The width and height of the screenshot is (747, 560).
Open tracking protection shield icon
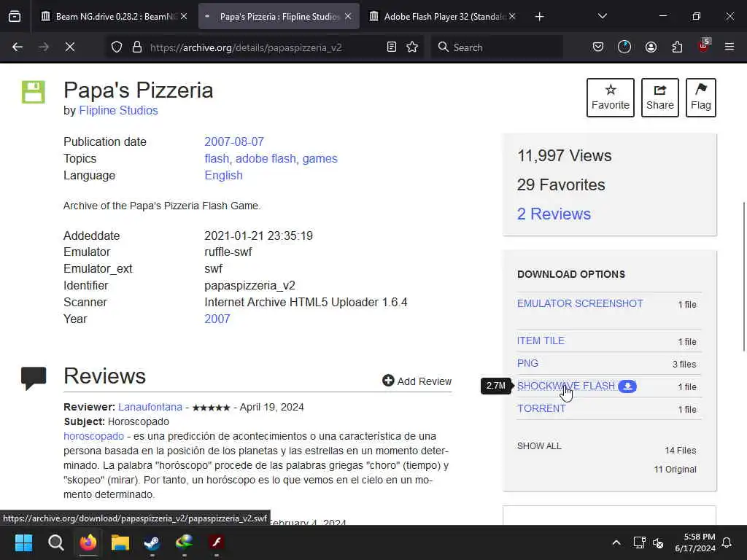[x=117, y=47]
